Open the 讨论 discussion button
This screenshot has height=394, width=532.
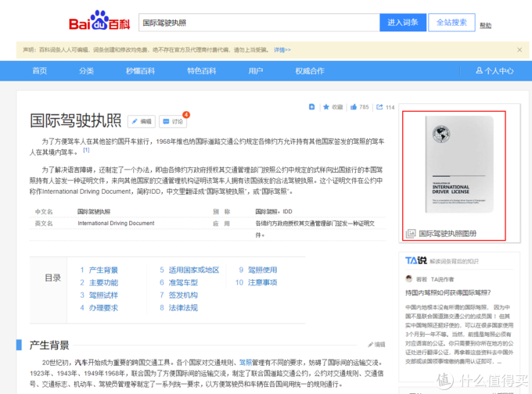click(173, 121)
